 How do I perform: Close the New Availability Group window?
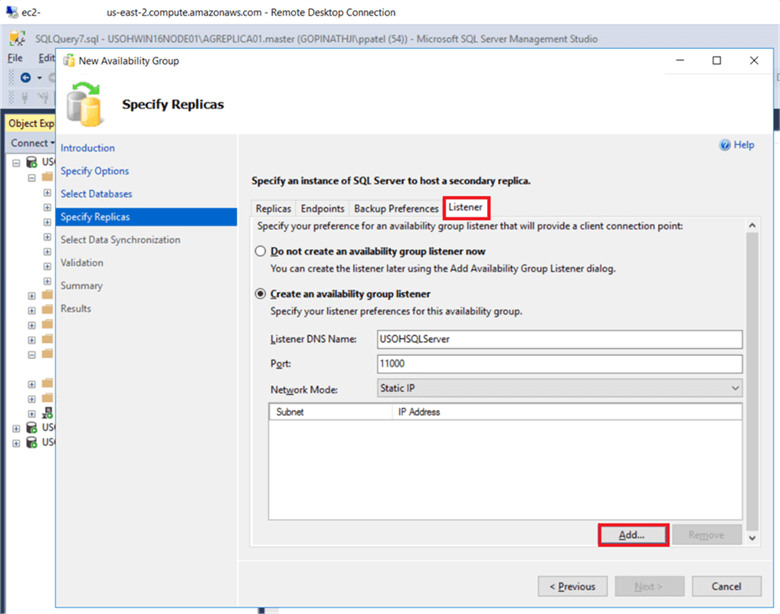click(x=754, y=60)
